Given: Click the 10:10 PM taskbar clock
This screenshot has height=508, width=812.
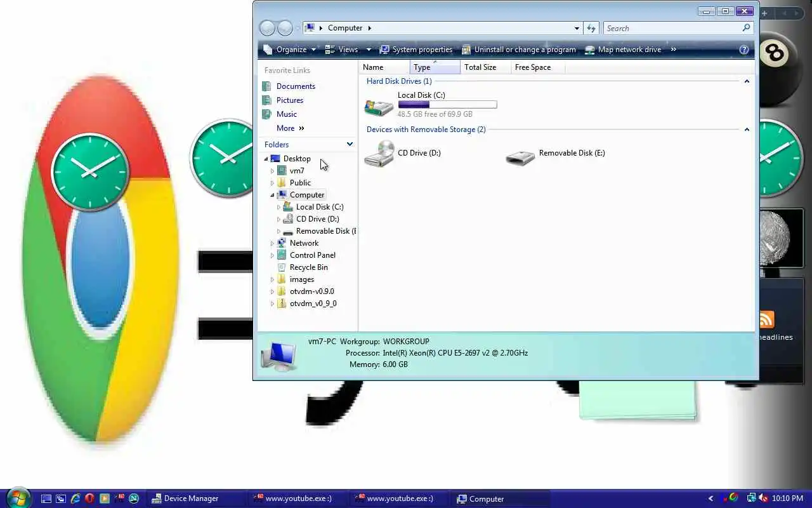Looking at the screenshot, I should [787, 498].
